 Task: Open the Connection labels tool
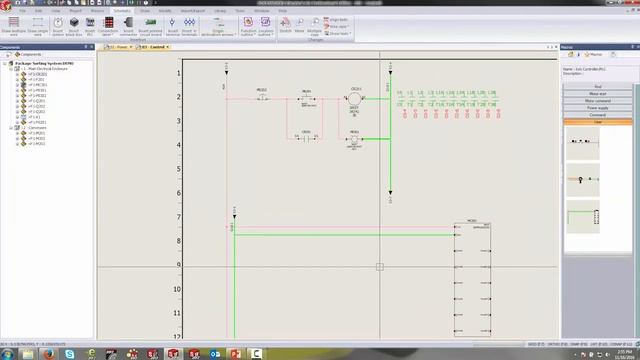coord(108,27)
